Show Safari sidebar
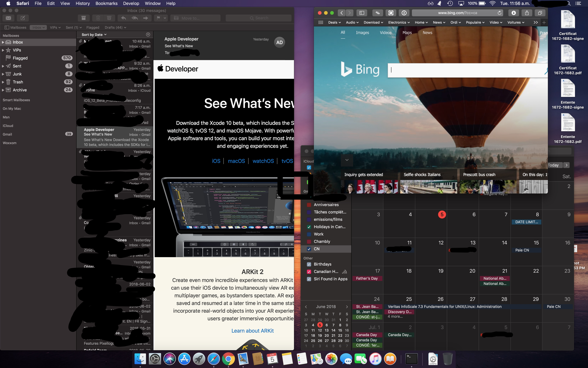 click(x=362, y=13)
